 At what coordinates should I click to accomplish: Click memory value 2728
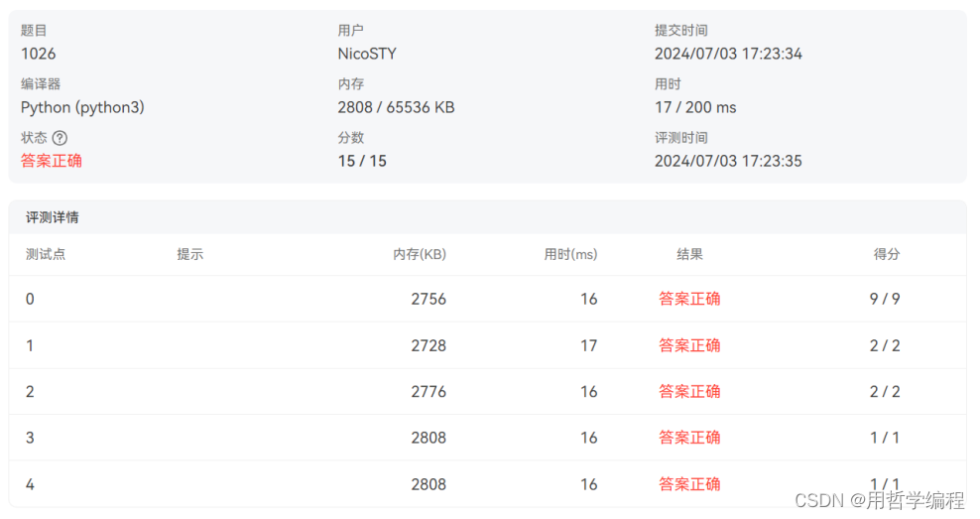(429, 345)
